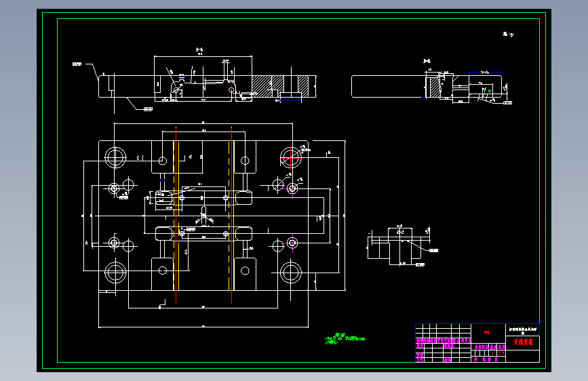The width and height of the screenshot is (588, 381).
Task: Click the B-B section view label
Action: 427,61
